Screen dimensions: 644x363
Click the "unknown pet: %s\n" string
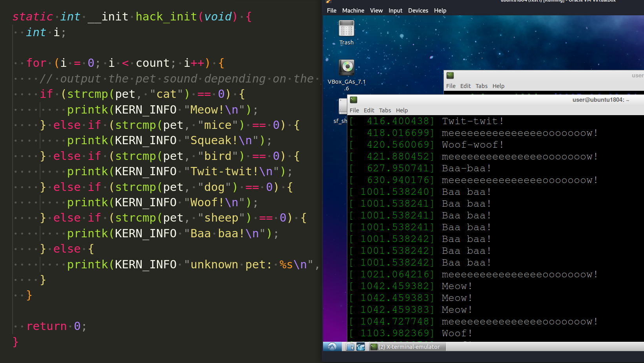[248, 264]
